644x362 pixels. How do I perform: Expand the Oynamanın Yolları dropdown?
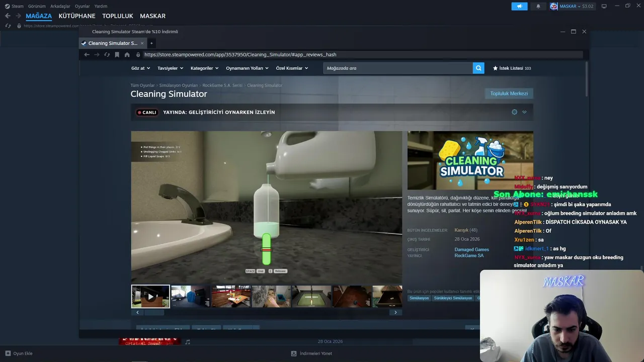click(x=247, y=68)
